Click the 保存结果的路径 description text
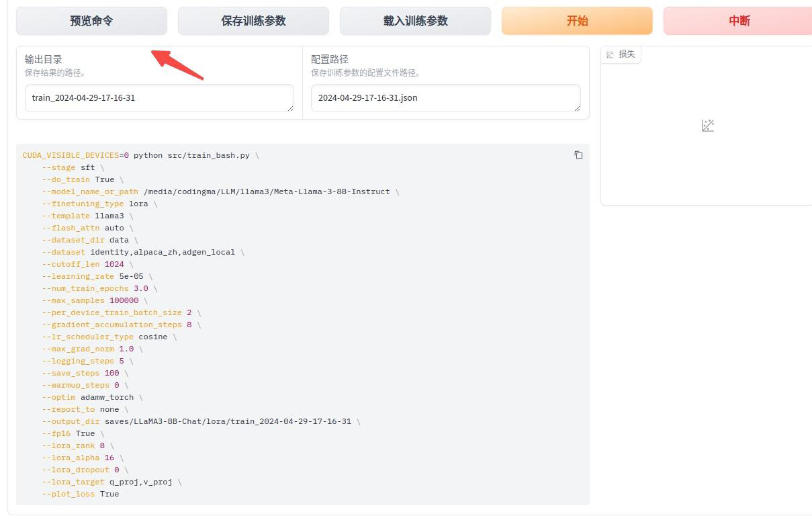Image resolution: width=812 pixels, height=516 pixels. click(x=55, y=73)
